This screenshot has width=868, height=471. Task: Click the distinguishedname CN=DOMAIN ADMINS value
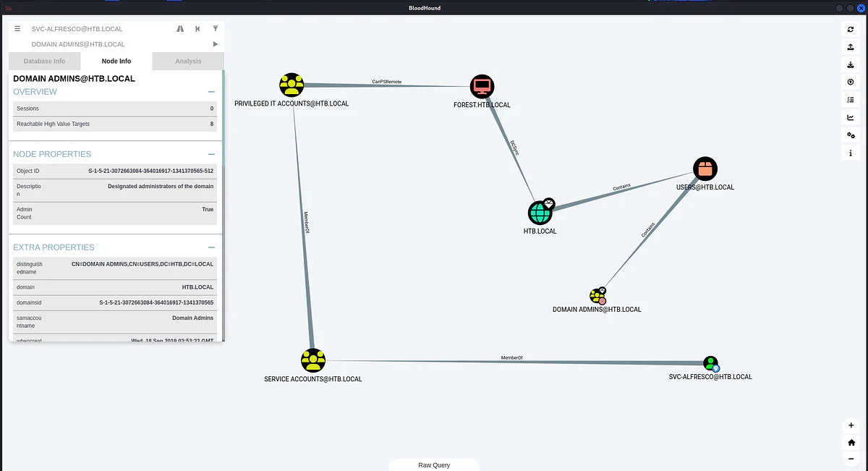pos(142,264)
